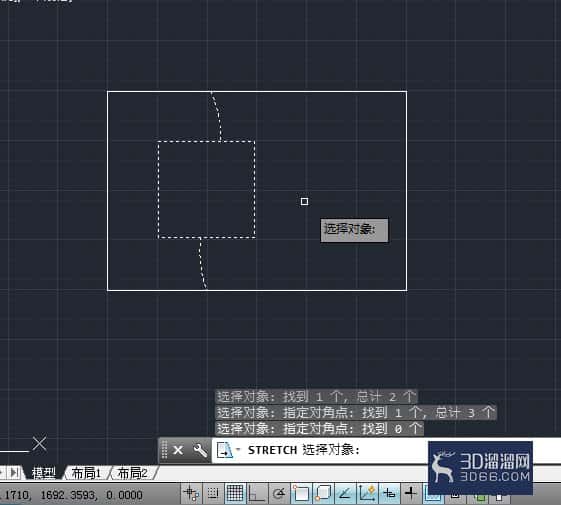Open command line customize wrench menu

click(200, 450)
